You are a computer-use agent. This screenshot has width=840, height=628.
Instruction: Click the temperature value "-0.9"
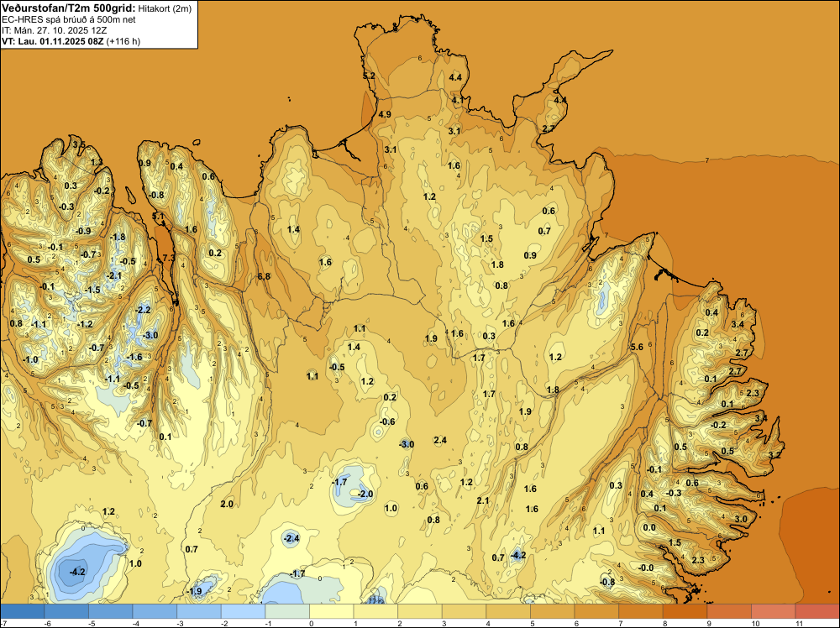pyautogui.click(x=83, y=231)
